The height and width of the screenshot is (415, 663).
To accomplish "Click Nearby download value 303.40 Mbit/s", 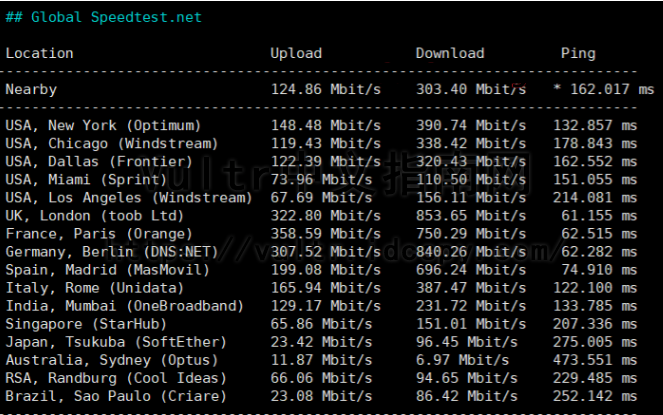I will [x=471, y=89].
